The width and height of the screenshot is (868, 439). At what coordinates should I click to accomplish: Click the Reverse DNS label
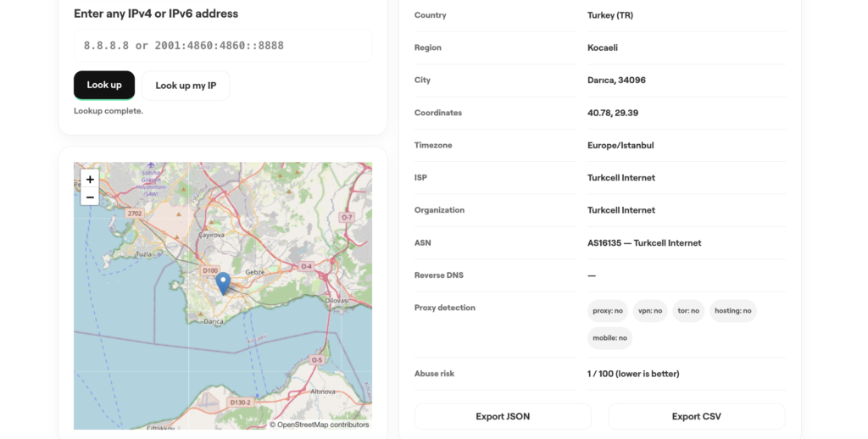tap(439, 275)
